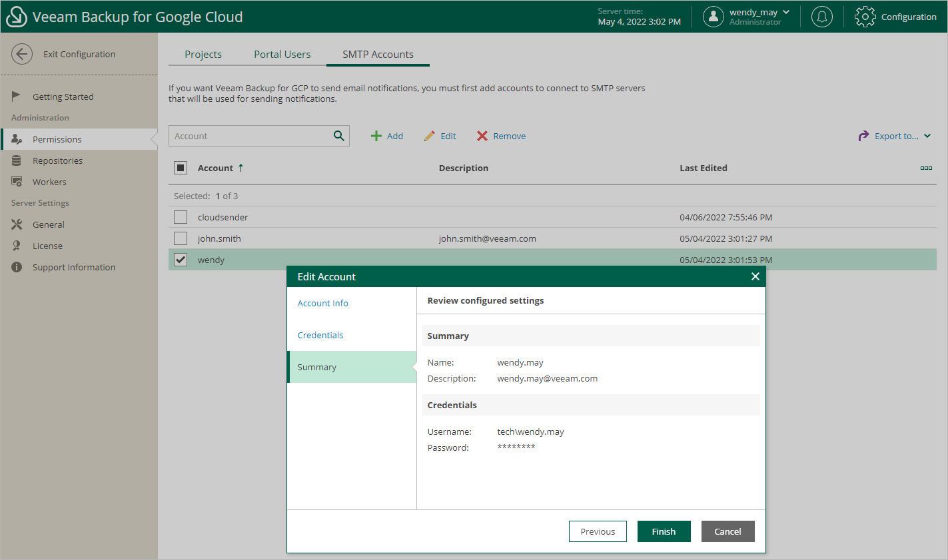Screen dimensions: 948x560
Task: Sort by Account column arrow
Action: tap(240, 168)
